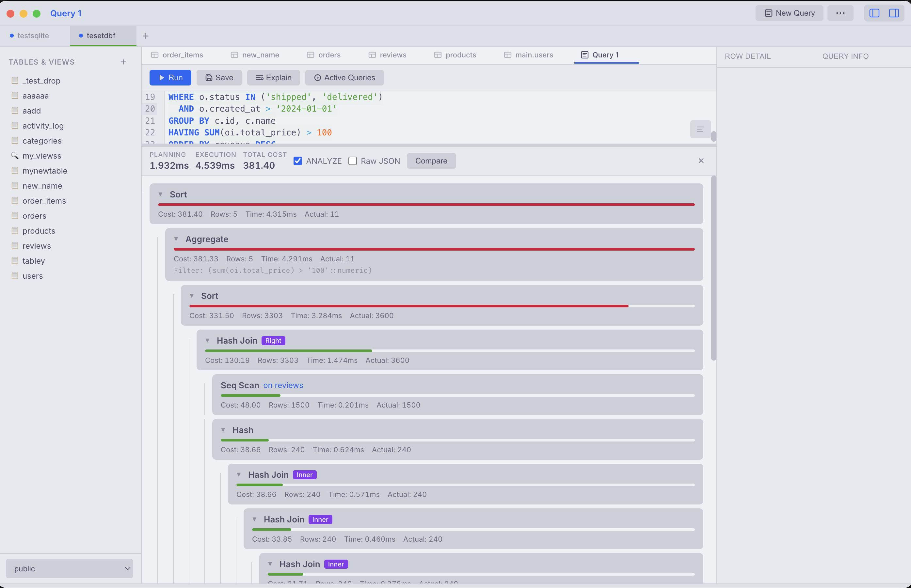Screen dimensions: 911x588
Task: Collapse the Hash Join with cost 38.66
Action: (239, 474)
